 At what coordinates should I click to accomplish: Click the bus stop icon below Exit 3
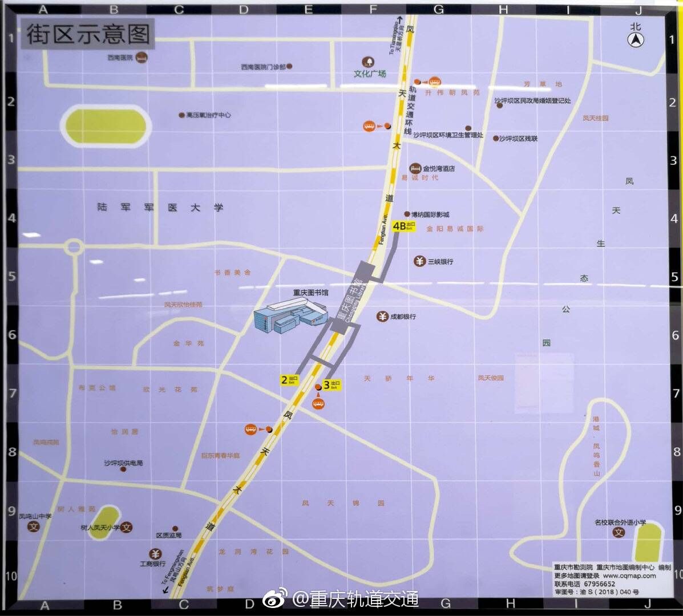pos(318,404)
